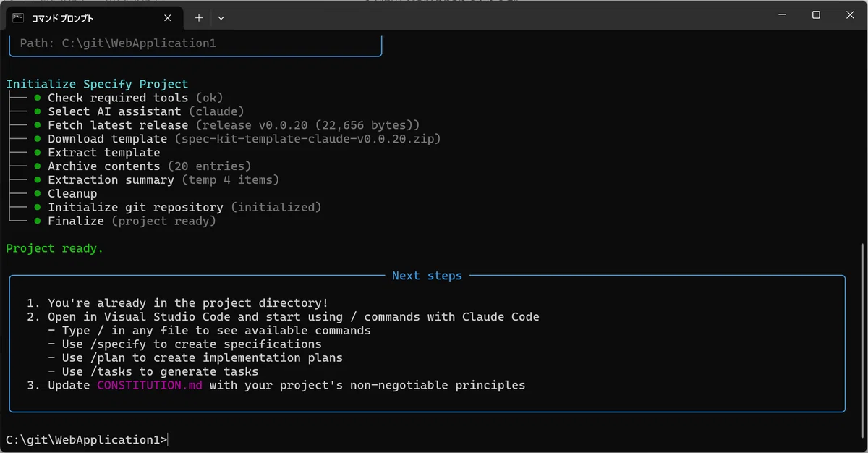
Task: Click the 'Initialize Specify Project' heading
Action: [97, 84]
